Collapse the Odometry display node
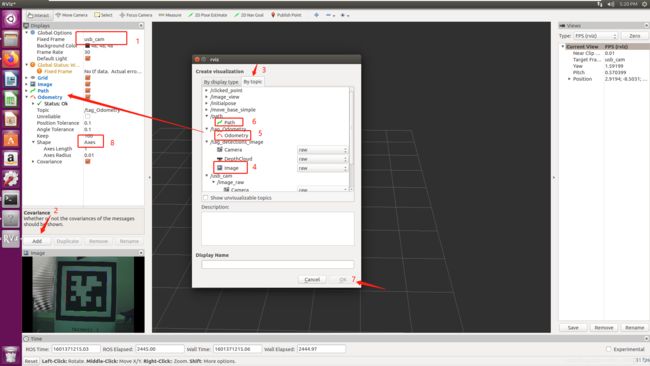The height and width of the screenshot is (366, 650). pos(27,97)
